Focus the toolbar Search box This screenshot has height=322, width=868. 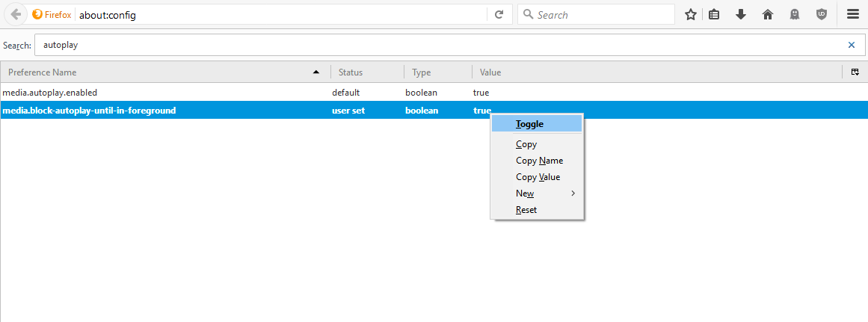596,15
